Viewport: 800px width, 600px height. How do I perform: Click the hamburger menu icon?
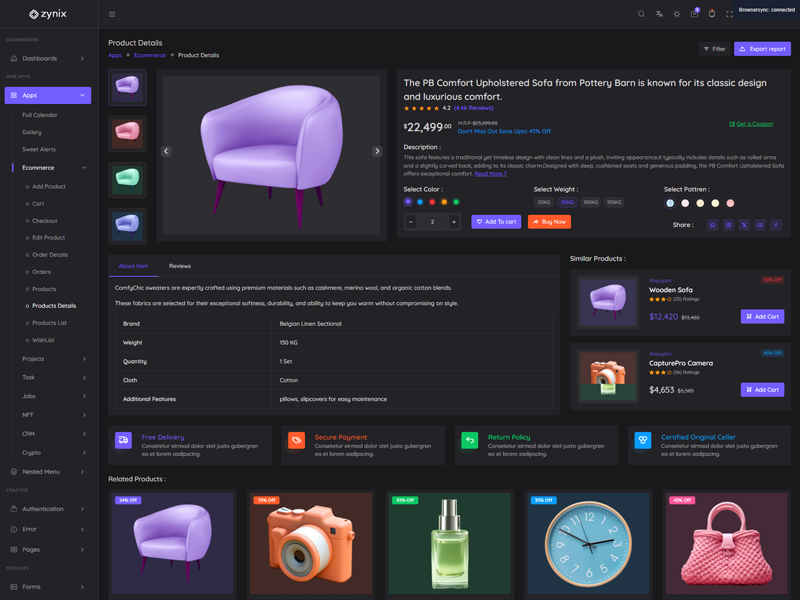coord(112,14)
